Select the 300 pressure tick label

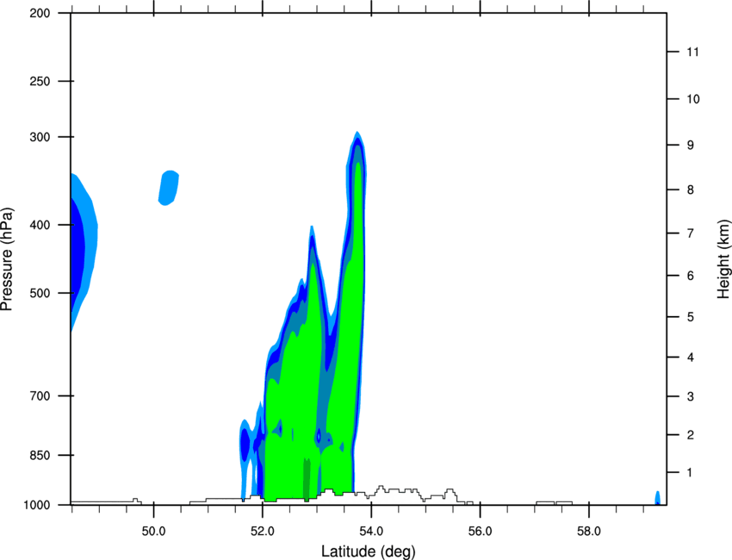[40, 137]
